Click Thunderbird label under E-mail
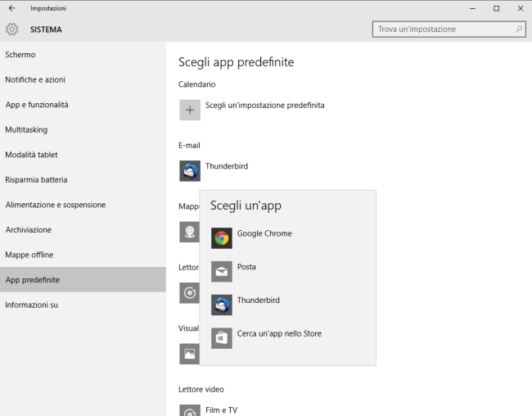The image size is (532, 416). click(227, 166)
